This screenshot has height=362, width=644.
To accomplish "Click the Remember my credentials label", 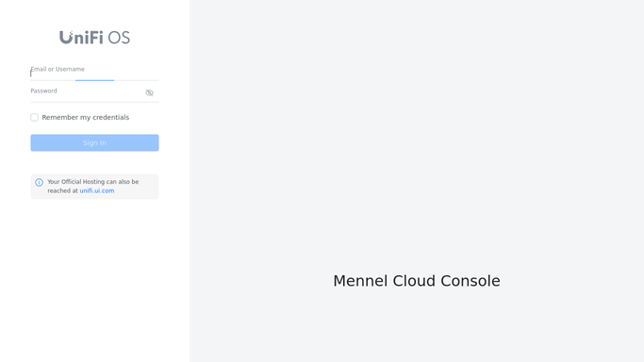I will (x=86, y=118).
